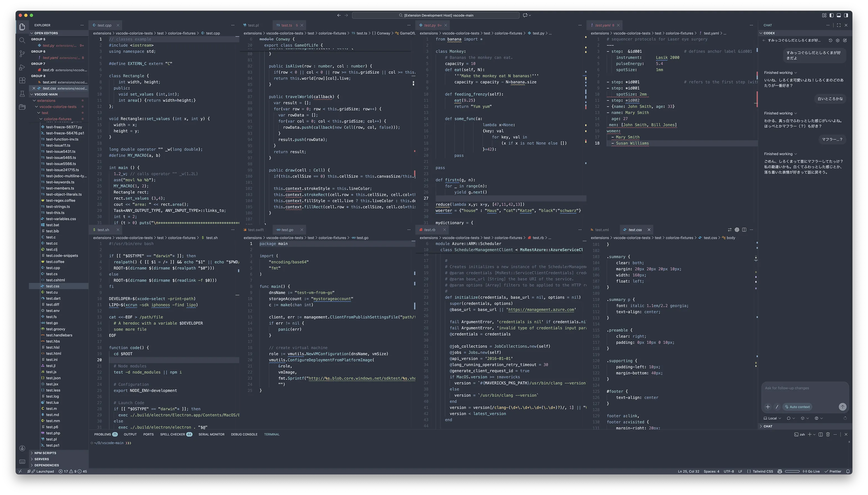Kill the zsh terminal with trash icon
The height and width of the screenshot is (495, 868).
tap(828, 435)
